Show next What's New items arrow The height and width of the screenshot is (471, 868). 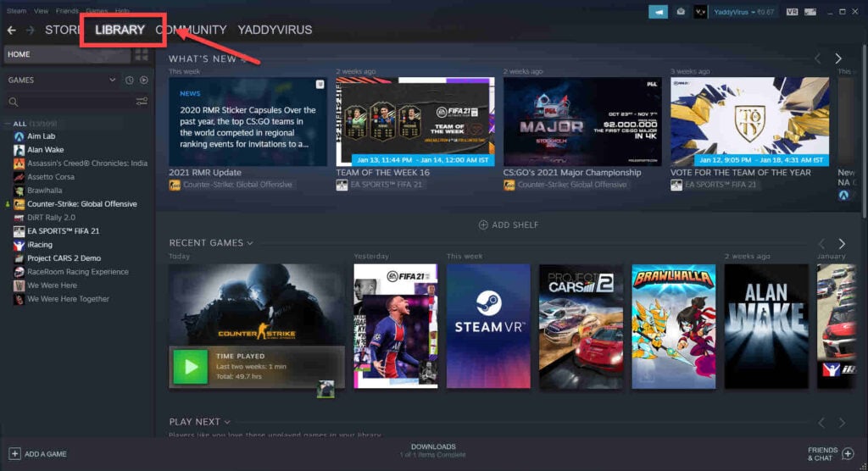[838, 58]
